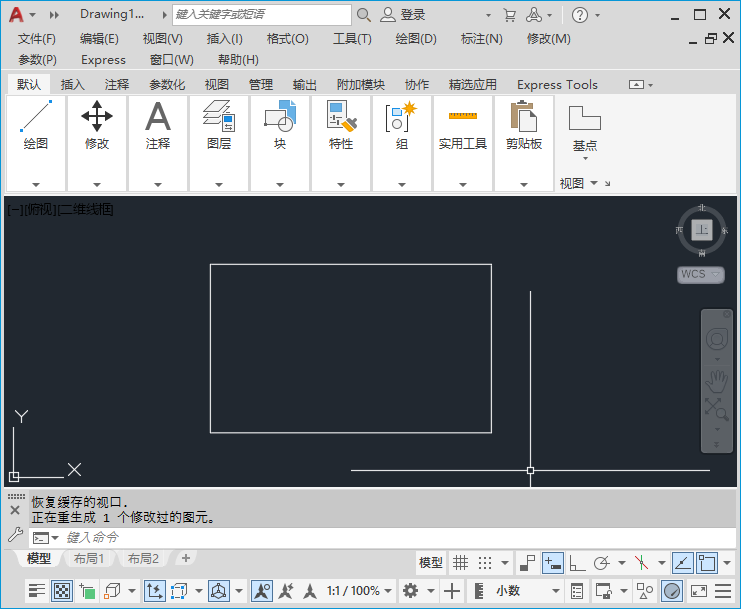Click the search magnifier icon in title bar
The height and width of the screenshot is (609, 741).
pos(363,15)
